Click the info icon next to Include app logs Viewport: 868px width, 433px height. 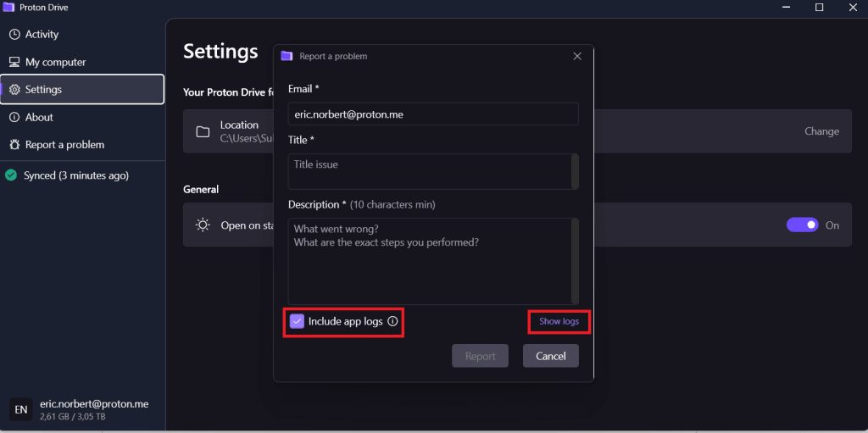[x=392, y=321]
